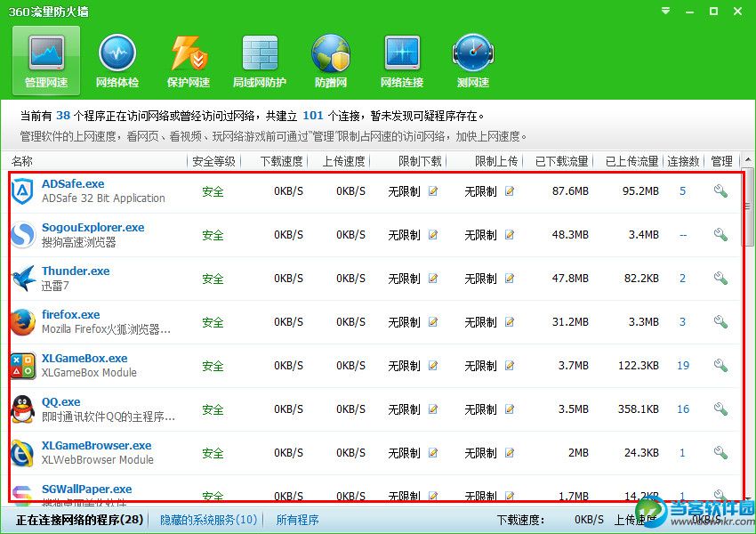Image resolution: width=756 pixels, height=534 pixels.
Task: Edit download limit for ADSafe.exe
Action: (x=433, y=191)
